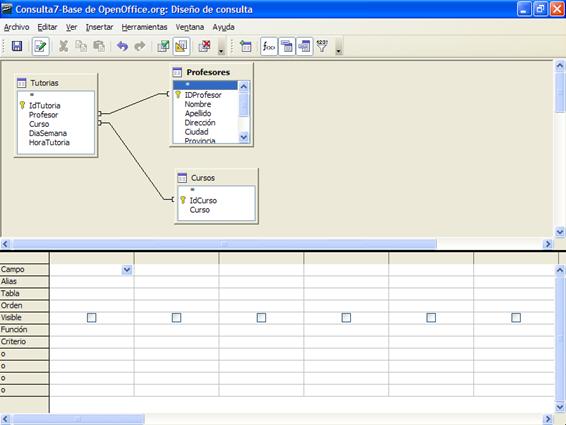Select Ciudad field in Profesores table
Viewport: 566px width, 425px height.
pyautogui.click(x=196, y=132)
